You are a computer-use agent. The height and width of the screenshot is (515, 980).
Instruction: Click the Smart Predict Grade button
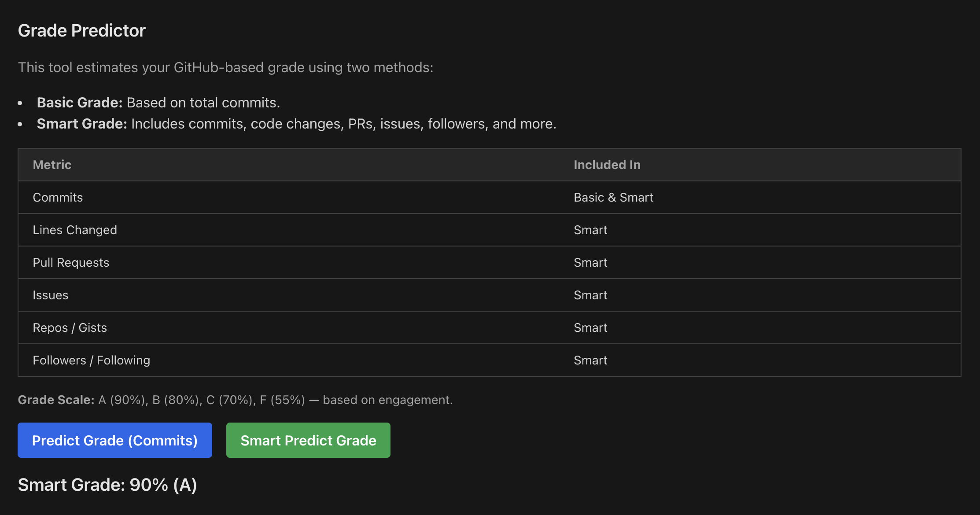308,440
